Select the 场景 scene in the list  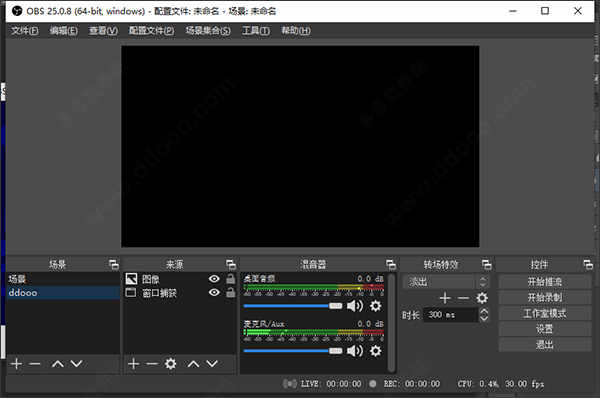63,279
